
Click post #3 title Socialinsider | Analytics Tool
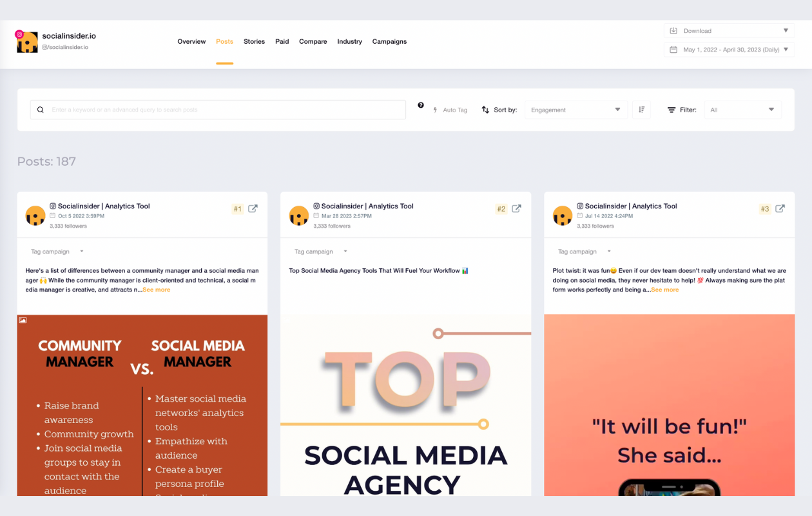[x=631, y=206]
